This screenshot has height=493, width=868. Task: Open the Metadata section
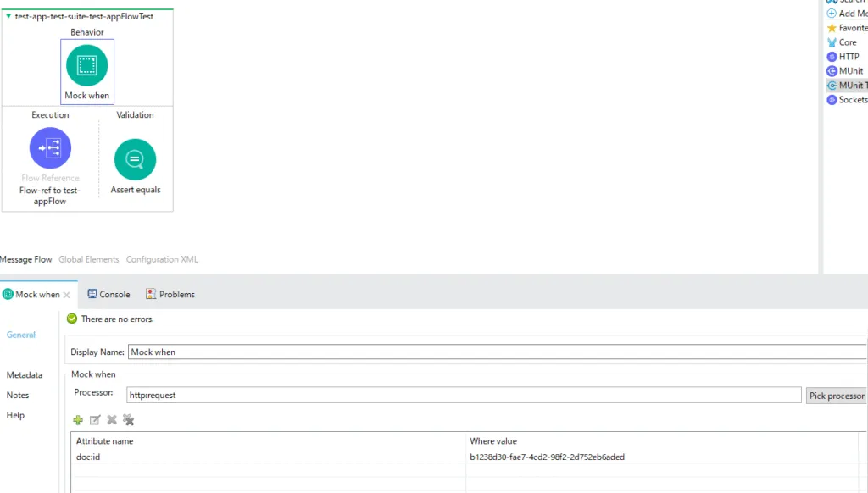[x=25, y=374]
